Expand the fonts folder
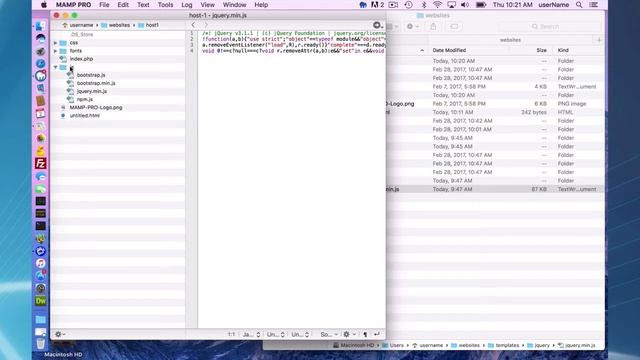Viewport: 640px width, 360px height. pos(56,51)
